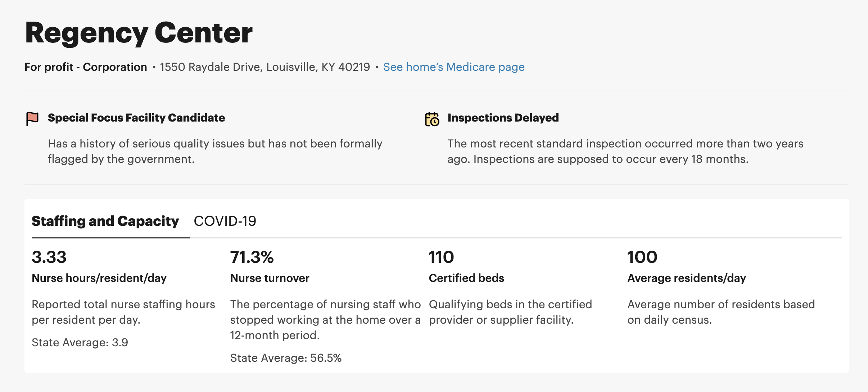This screenshot has width=868, height=392.
Task: Click the Certified beds label
Action: (x=466, y=278)
